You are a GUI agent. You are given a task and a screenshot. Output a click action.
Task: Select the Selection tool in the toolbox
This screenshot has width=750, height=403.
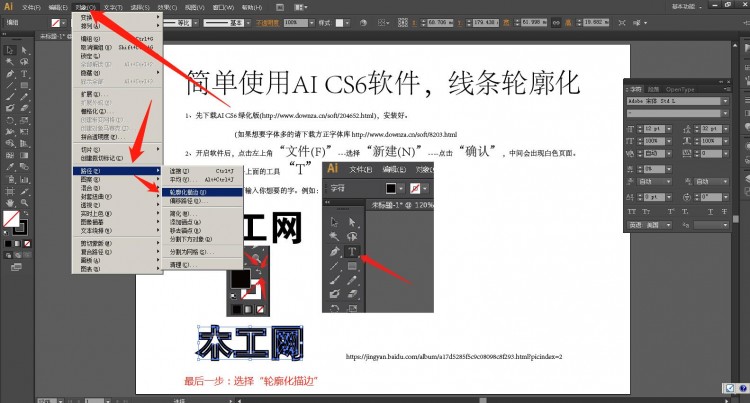(10, 50)
